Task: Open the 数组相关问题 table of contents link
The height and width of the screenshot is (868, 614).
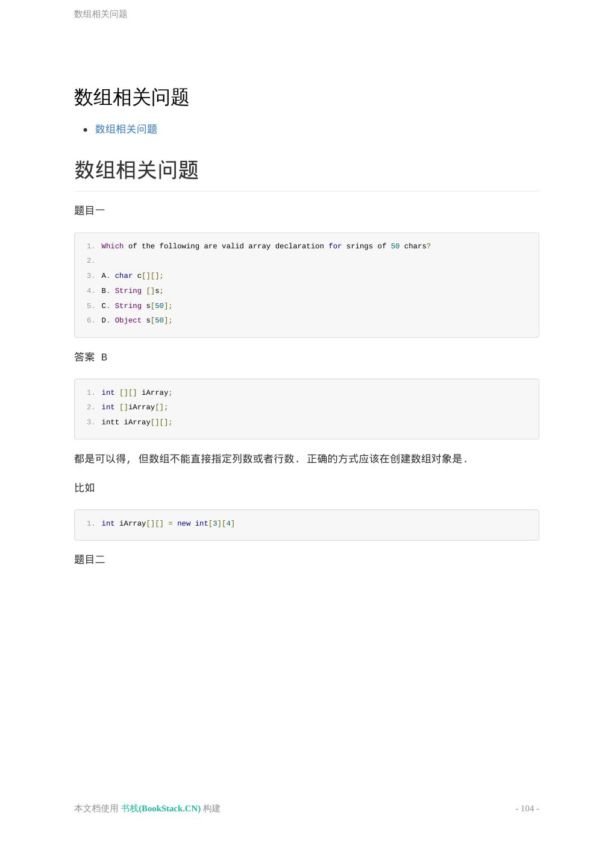Action: [126, 129]
